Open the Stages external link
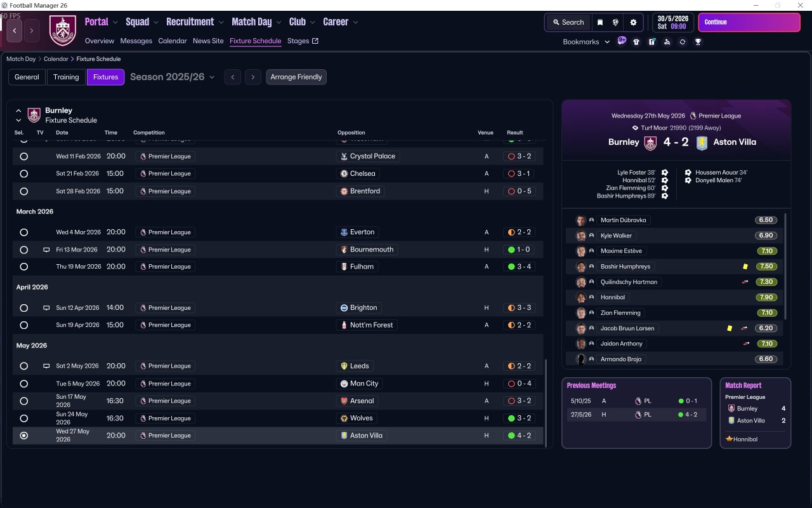Viewport: 812px width, 508px height. point(303,41)
